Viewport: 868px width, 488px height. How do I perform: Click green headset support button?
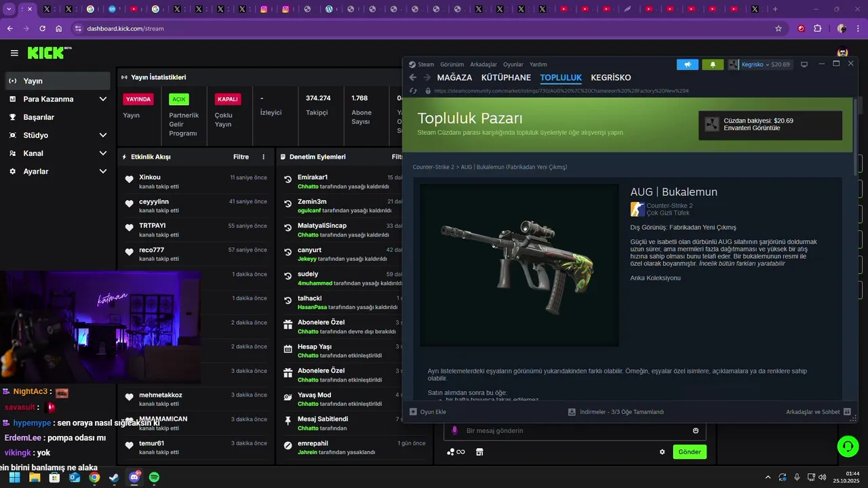[848, 446]
